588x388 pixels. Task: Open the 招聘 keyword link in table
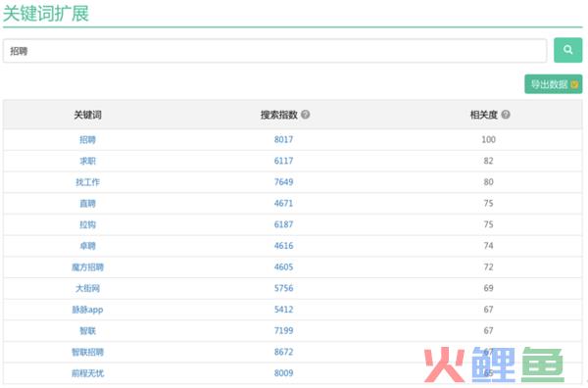pos(88,140)
